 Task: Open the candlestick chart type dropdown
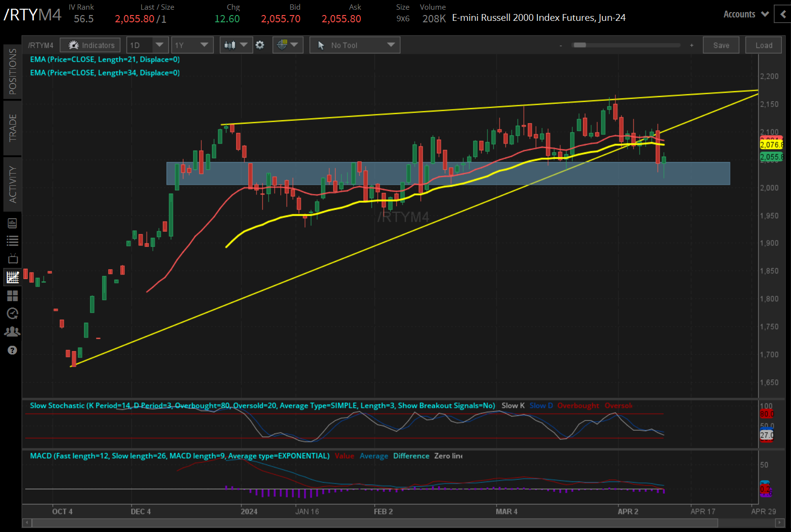(236, 45)
